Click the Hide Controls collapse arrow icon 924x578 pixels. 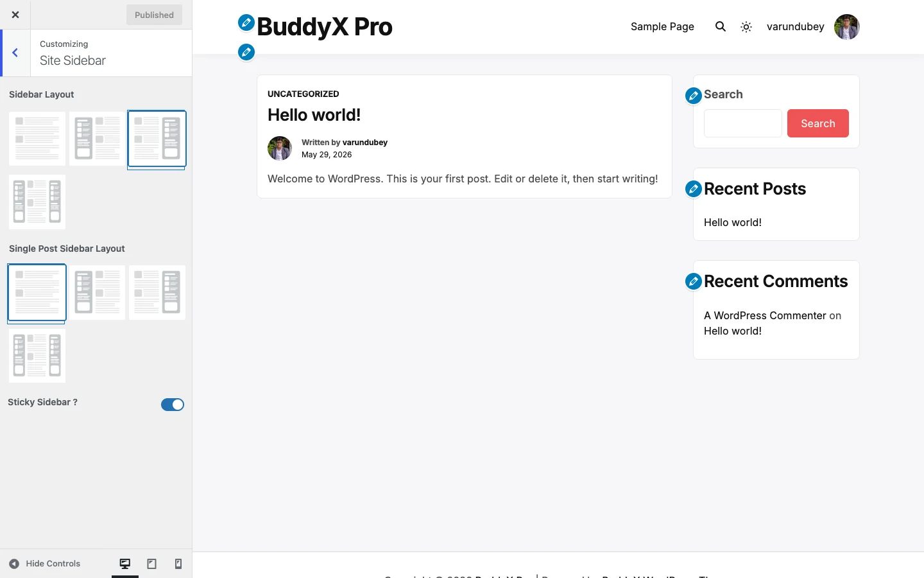14,564
